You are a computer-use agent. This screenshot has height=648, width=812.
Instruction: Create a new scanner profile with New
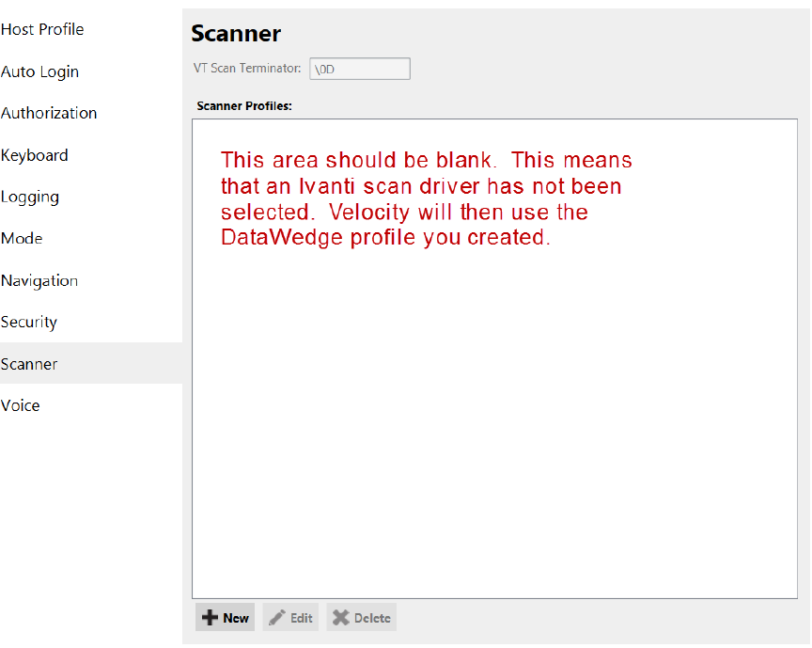(225, 617)
